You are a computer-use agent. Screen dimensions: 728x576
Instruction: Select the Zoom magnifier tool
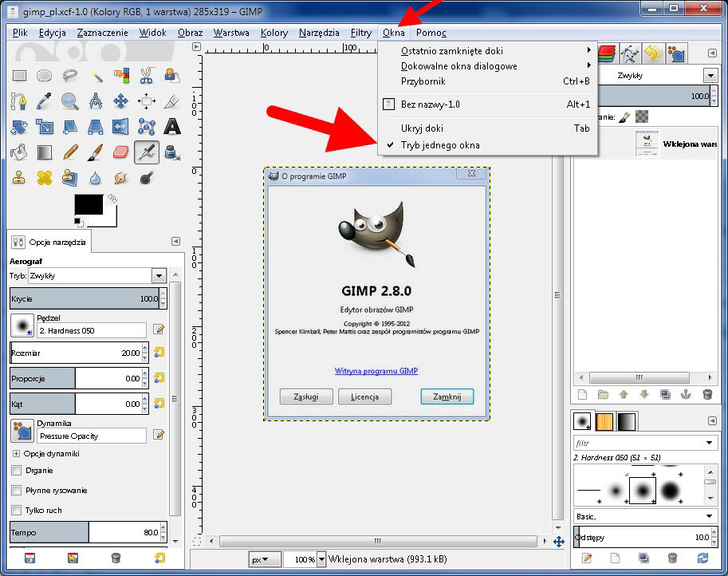pos(69,101)
